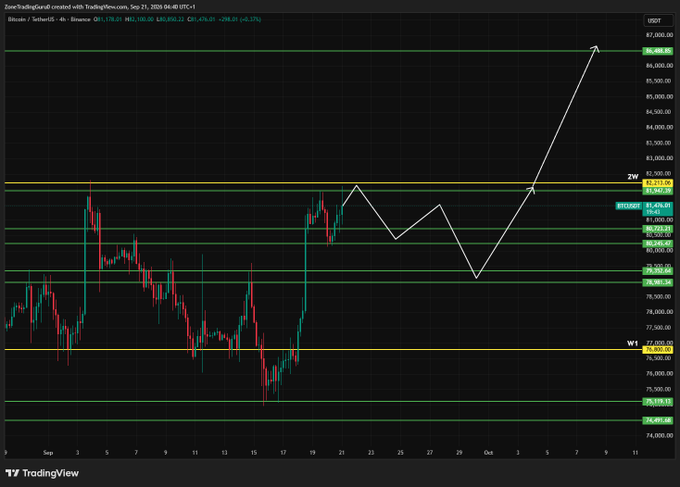Click the 2W line text label
This screenshot has height=487, width=680.
[x=633, y=177]
